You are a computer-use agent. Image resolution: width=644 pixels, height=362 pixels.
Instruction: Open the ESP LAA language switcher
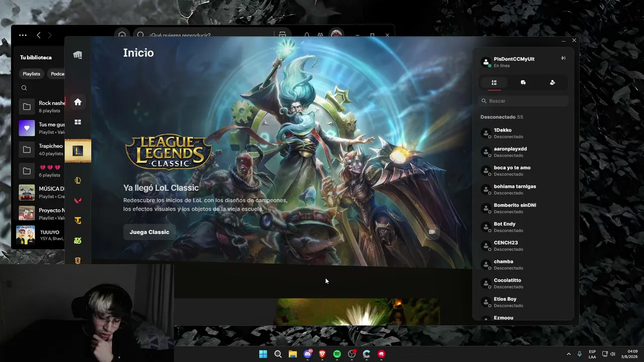[592, 354]
